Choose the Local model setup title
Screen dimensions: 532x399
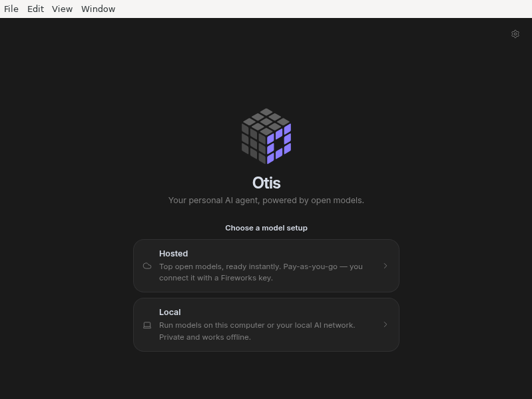point(170,312)
